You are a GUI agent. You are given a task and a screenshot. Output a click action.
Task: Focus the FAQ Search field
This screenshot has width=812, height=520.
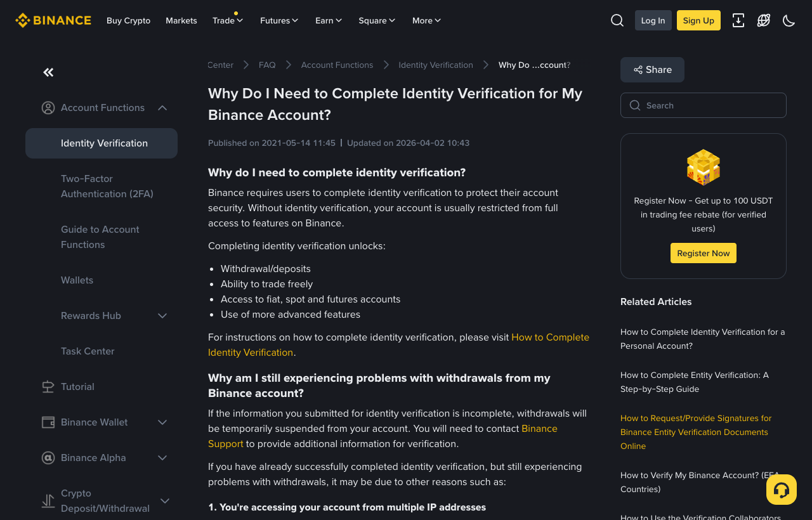(x=704, y=105)
